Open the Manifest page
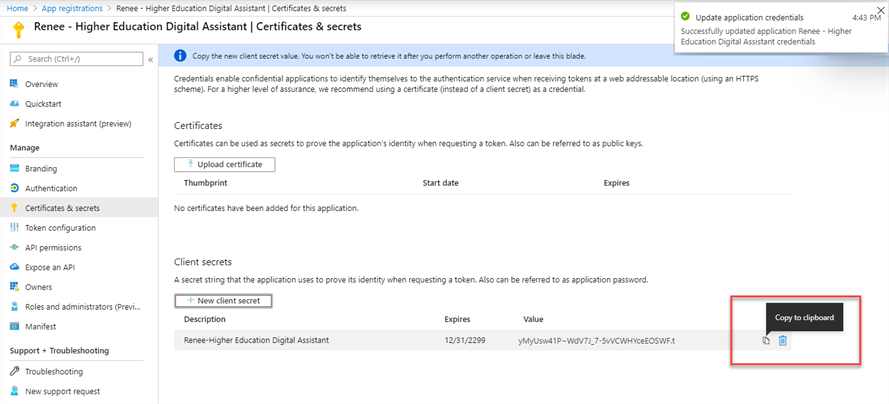The height and width of the screenshot is (404, 889). pyautogui.click(x=40, y=326)
